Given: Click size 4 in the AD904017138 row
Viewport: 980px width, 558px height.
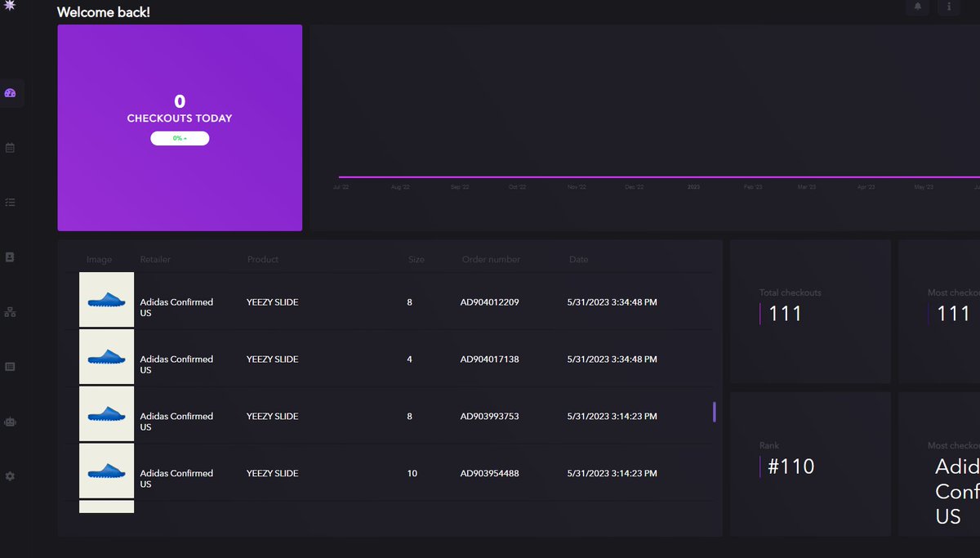Looking at the screenshot, I should [410, 359].
